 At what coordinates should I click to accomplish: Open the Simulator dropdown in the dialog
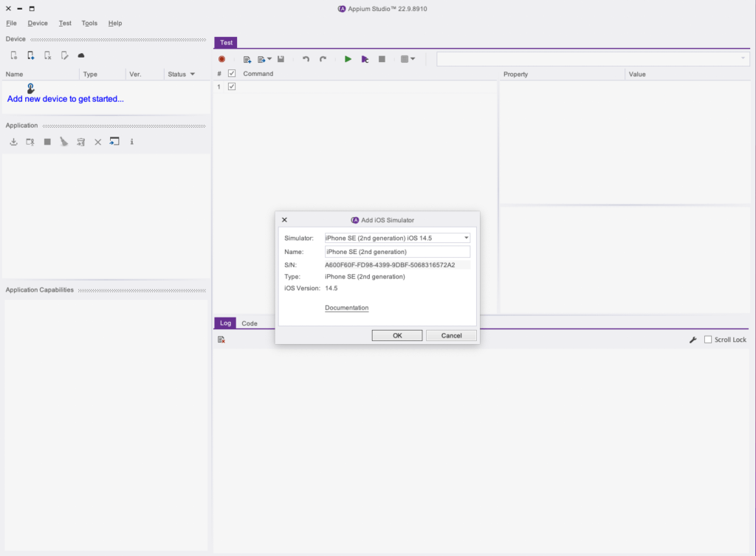point(466,238)
